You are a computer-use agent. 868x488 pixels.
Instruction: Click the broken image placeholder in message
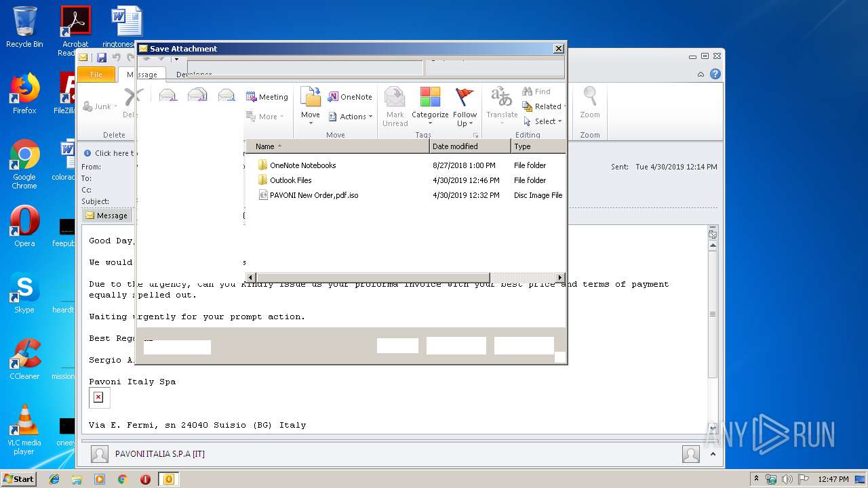click(99, 398)
